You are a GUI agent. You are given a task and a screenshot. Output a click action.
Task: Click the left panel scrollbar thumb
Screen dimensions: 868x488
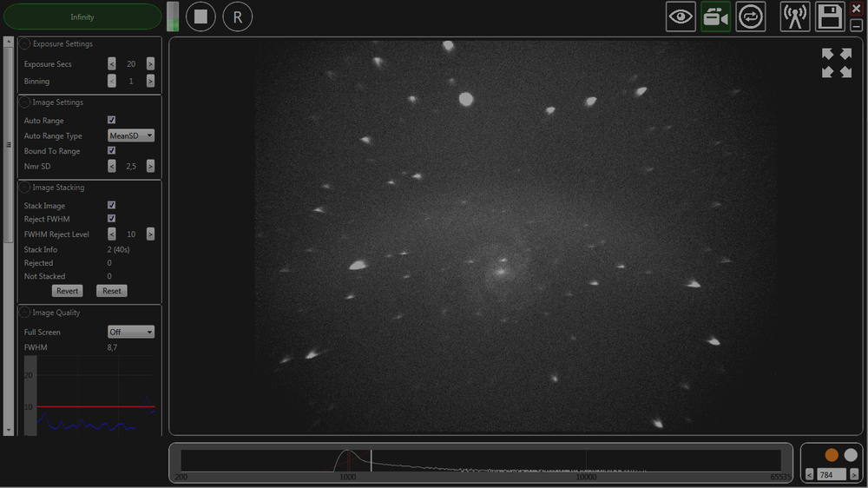tap(9, 144)
